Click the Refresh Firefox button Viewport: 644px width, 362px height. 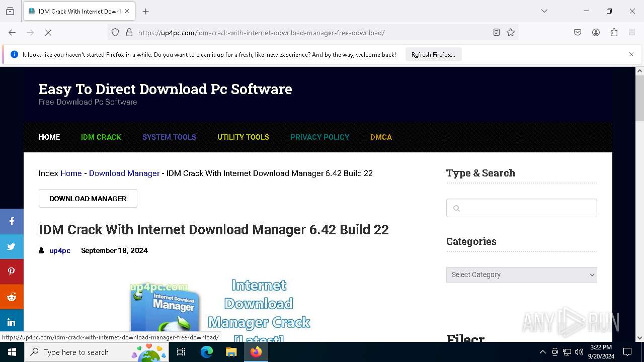[x=433, y=55]
